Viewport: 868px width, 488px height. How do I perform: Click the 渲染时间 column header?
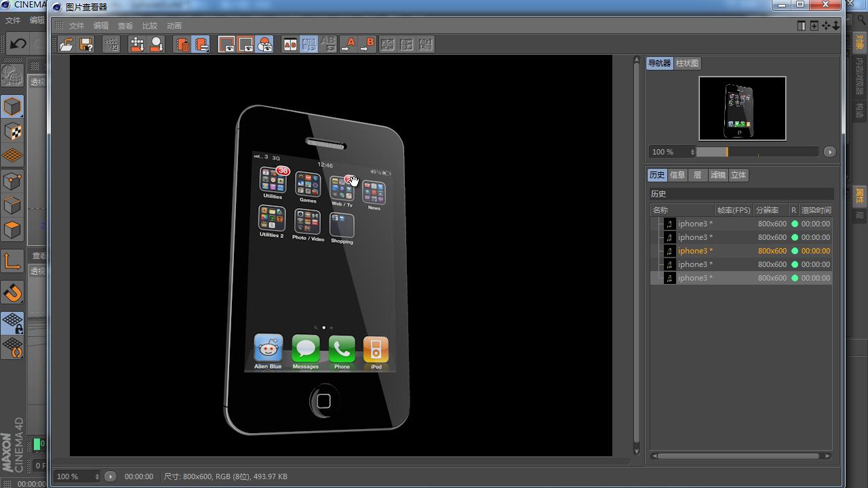pyautogui.click(x=816, y=210)
